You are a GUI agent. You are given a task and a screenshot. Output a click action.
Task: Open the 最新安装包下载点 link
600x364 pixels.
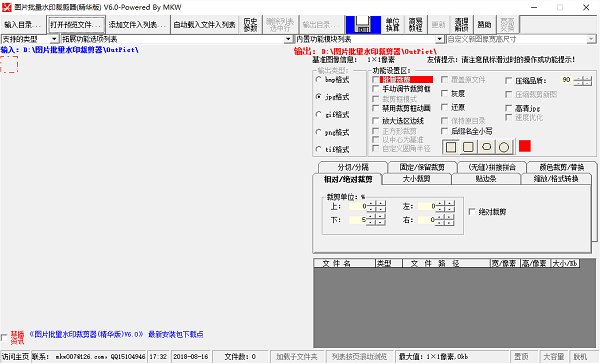176,335
